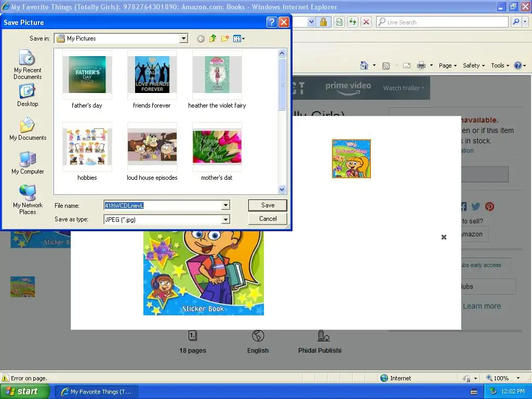Screen dimensions: 532x399
Task: Open the Print dropdown arrow
Action: [431, 65]
